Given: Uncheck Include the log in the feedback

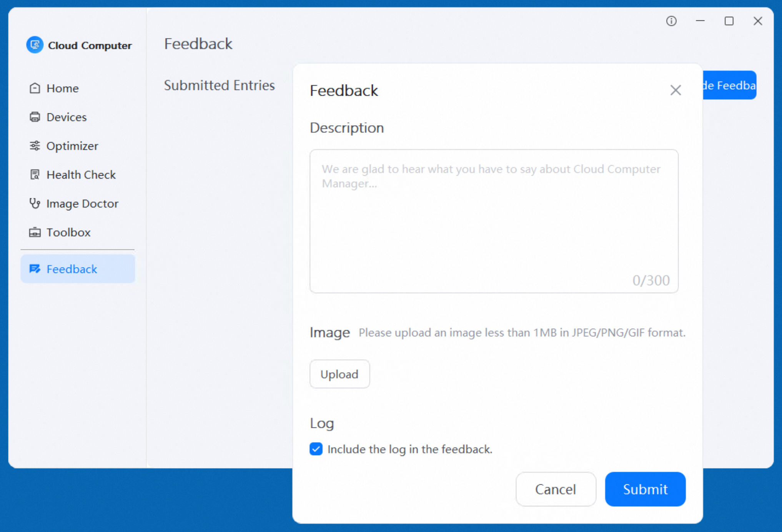Looking at the screenshot, I should pyautogui.click(x=316, y=449).
